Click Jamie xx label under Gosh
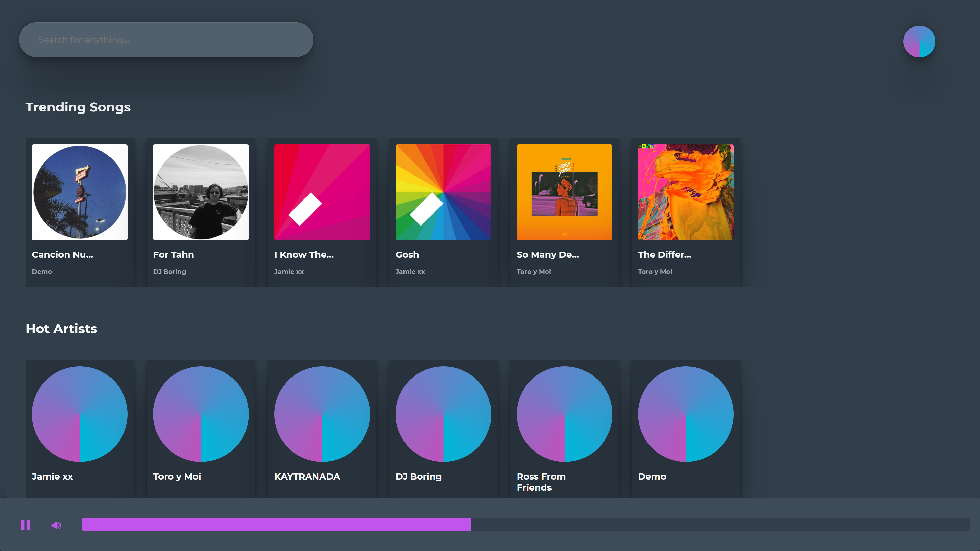 [410, 271]
